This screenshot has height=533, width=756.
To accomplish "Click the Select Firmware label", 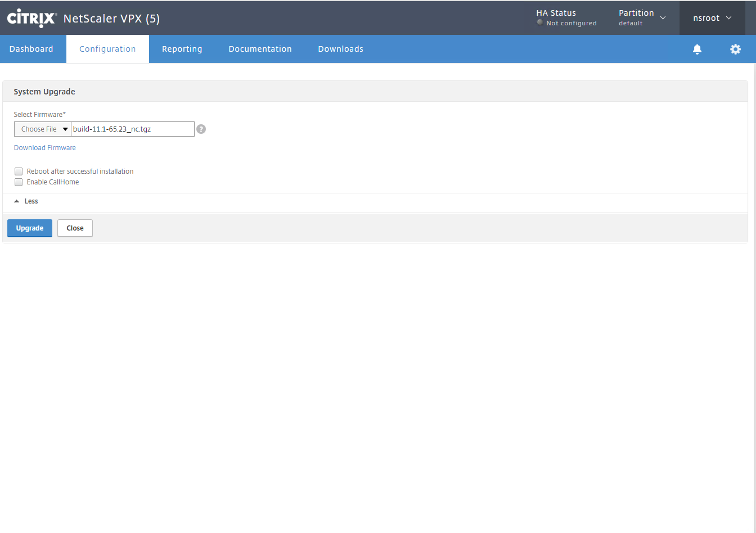I will (40, 115).
